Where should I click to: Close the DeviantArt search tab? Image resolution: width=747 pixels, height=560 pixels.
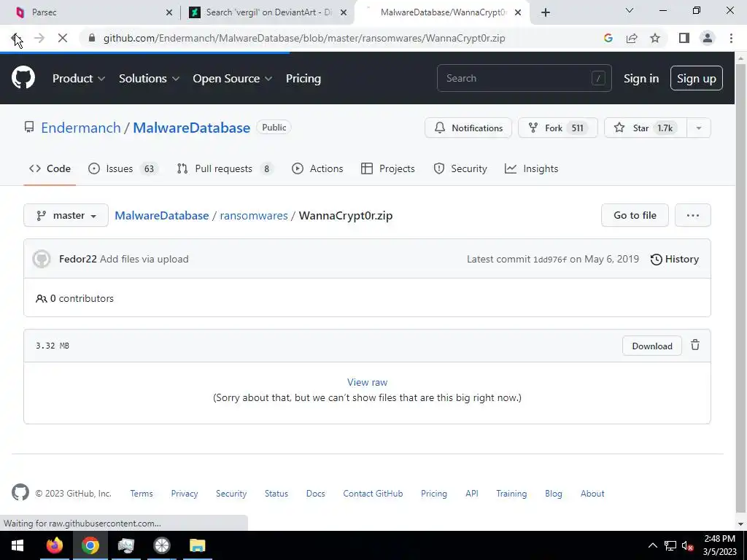[x=344, y=12]
